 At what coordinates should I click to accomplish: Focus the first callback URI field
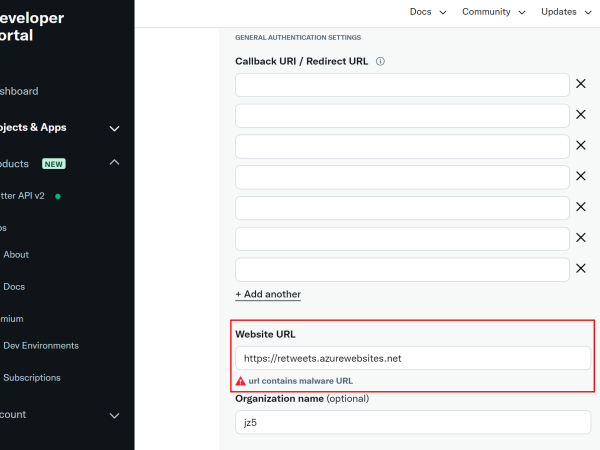(402, 85)
